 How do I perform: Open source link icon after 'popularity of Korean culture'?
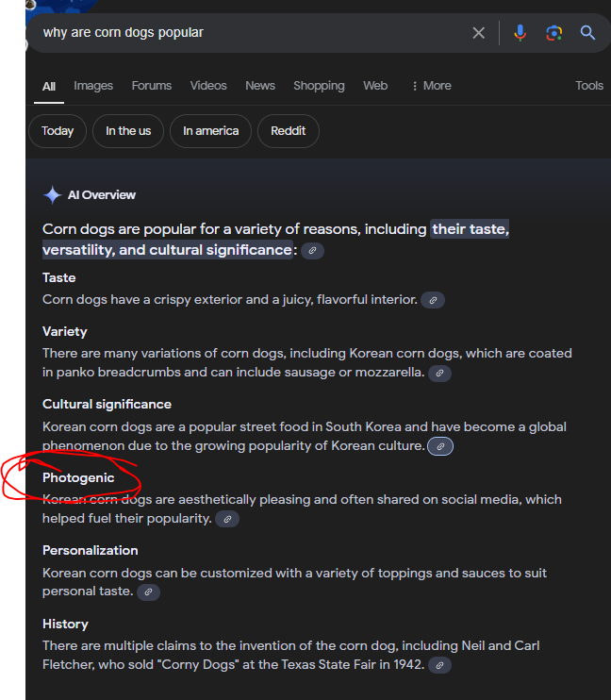440,446
